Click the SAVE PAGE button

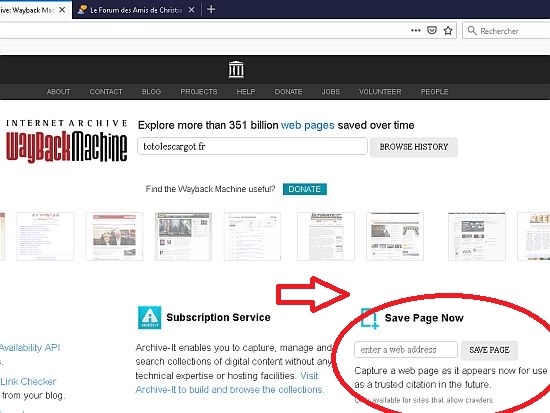click(489, 350)
